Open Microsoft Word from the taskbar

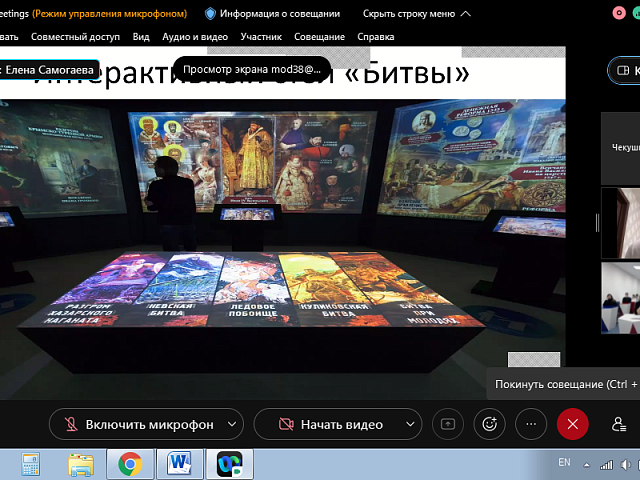tap(180, 464)
